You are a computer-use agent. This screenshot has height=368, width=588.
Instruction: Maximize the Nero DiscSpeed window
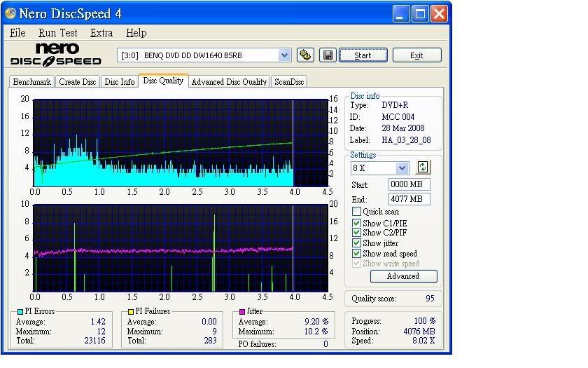click(x=420, y=14)
